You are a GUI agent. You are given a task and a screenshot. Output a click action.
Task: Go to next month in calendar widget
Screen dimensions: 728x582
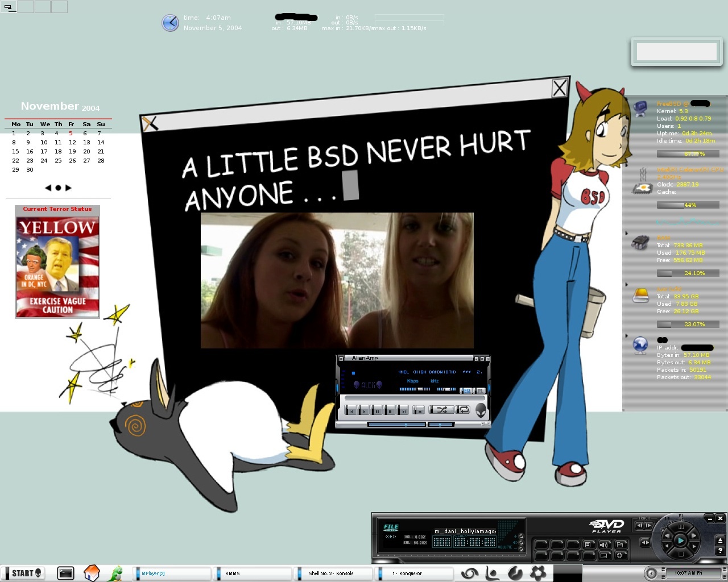pyautogui.click(x=68, y=188)
